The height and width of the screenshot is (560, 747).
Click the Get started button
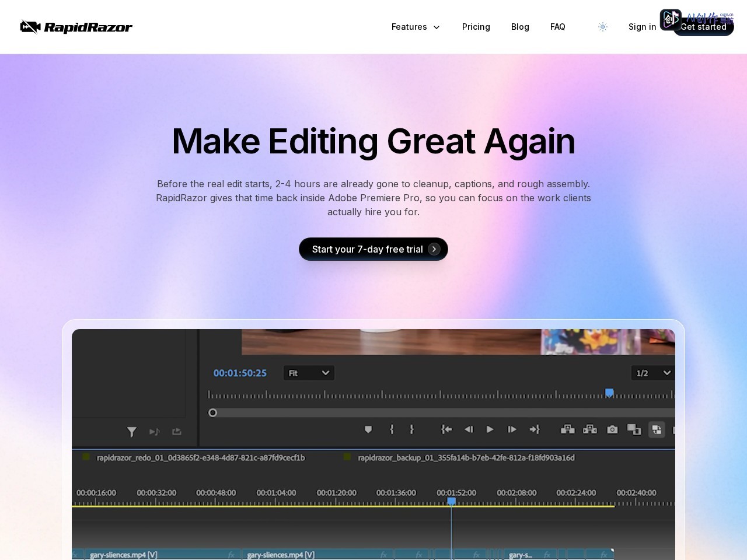(x=703, y=27)
